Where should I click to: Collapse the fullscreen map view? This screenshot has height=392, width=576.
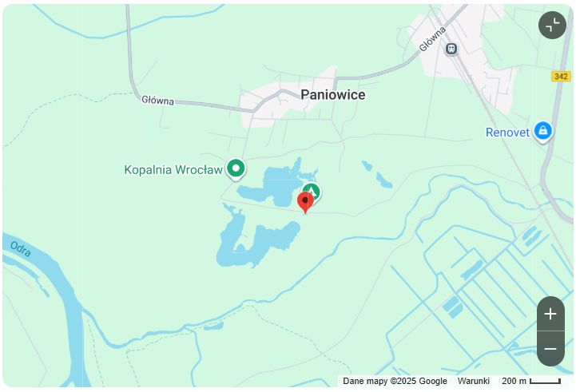(x=552, y=26)
